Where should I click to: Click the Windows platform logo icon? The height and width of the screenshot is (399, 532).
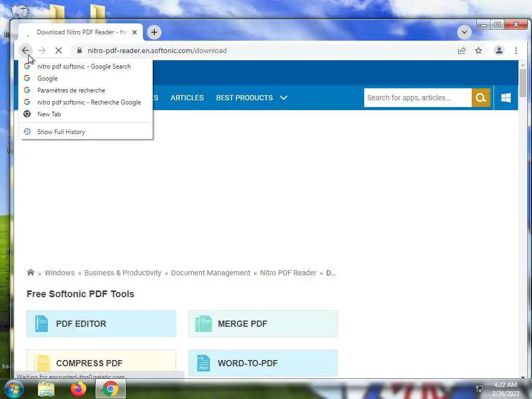tap(506, 98)
